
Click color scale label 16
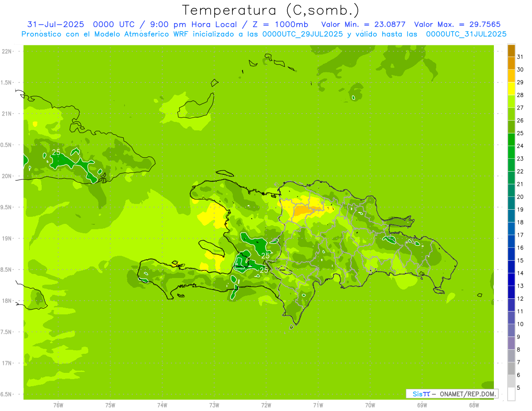(520, 248)
